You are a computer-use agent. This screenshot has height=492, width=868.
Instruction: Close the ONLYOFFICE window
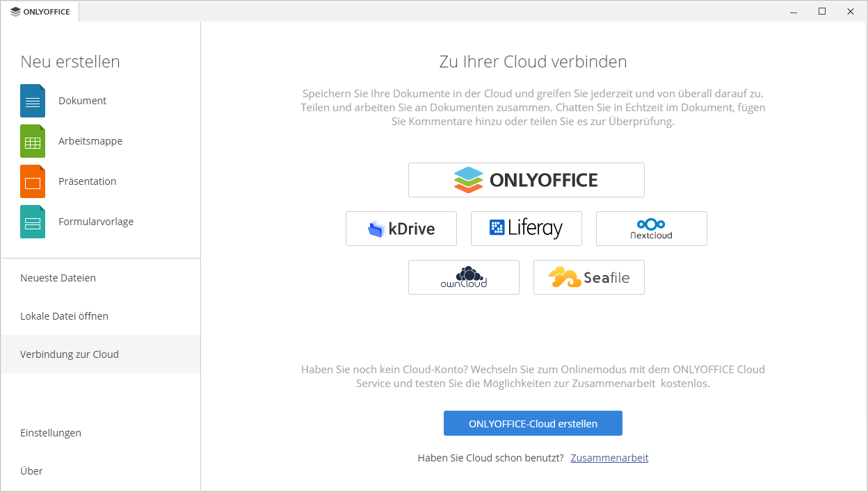(851, 11)
